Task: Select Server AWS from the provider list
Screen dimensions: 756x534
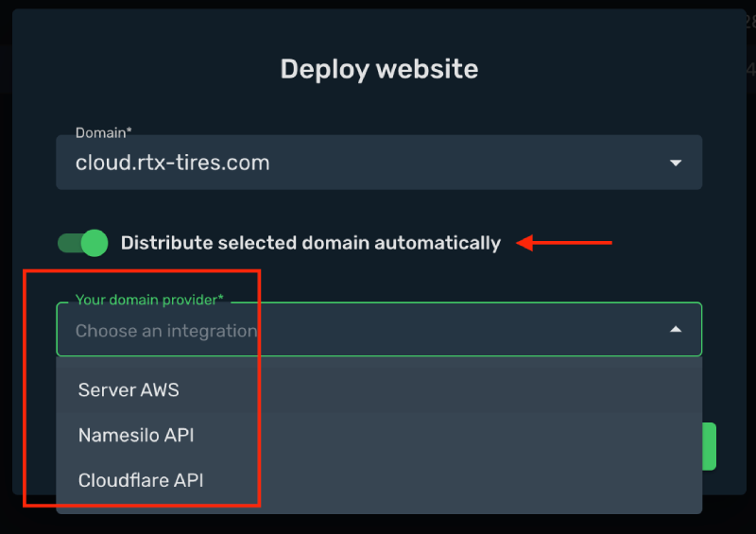Action: click(x=379, y=389)
